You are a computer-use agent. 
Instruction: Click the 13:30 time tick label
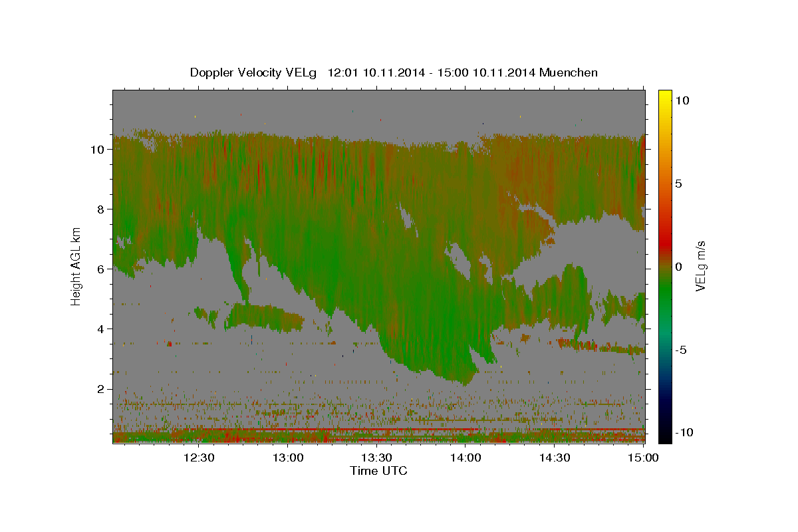(376, 458)
